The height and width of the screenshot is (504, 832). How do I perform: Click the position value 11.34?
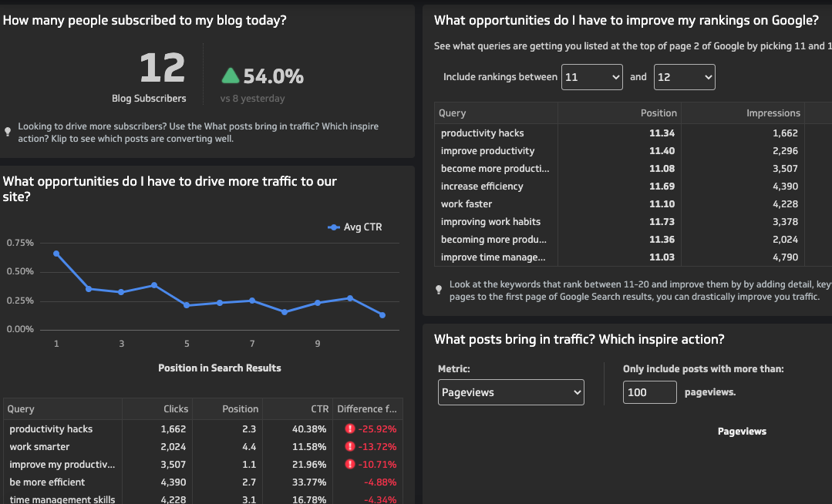pyautogui.click(x=662, y=133)
